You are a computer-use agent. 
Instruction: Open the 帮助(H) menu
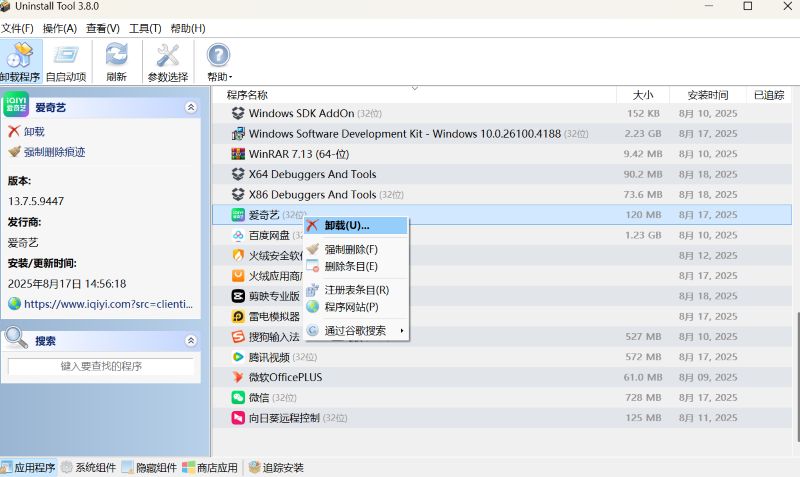tap(188, 29)
